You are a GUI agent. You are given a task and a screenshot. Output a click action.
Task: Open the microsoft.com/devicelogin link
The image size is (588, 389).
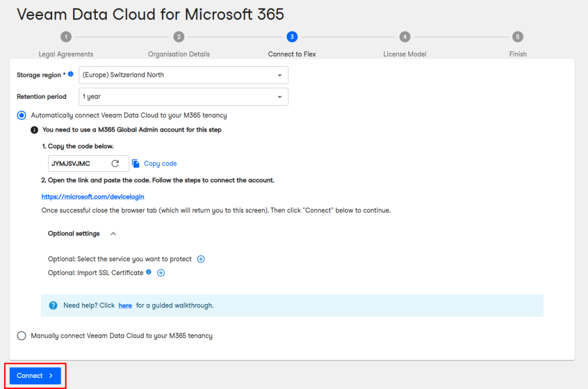coord(93,197)
